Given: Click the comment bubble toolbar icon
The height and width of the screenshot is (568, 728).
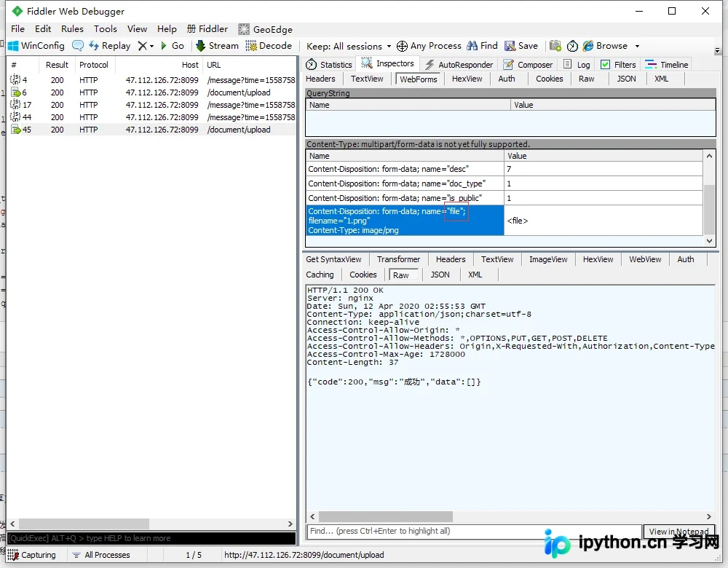Looking at the screenshot, I should tap(78, 46).
